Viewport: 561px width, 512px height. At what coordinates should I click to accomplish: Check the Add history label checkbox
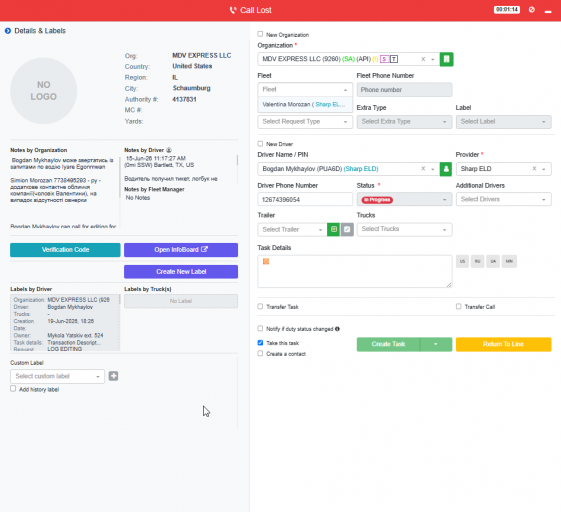click(13, 389)
